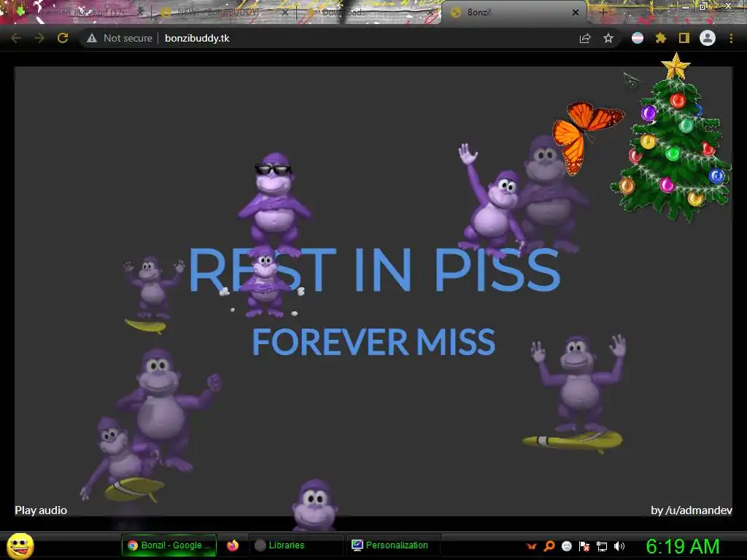Share this page via the share icon
Viewport: 747px width, 560px height.
click(585, 39)
